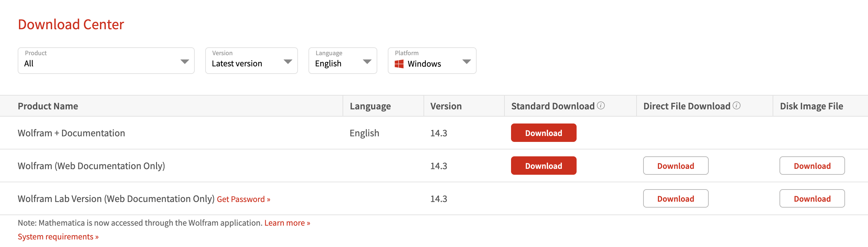Image resolution: width=868 pixels, height=247 pixels.
Task: Click the Standard Download column header text
Action: point(553,106)
